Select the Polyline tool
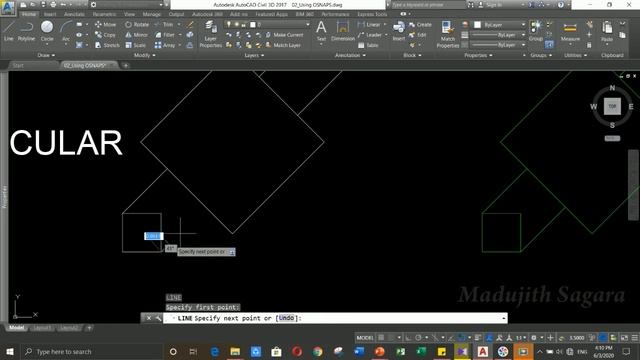This screenshot has width=640, height=360. (x=26, y=31)
